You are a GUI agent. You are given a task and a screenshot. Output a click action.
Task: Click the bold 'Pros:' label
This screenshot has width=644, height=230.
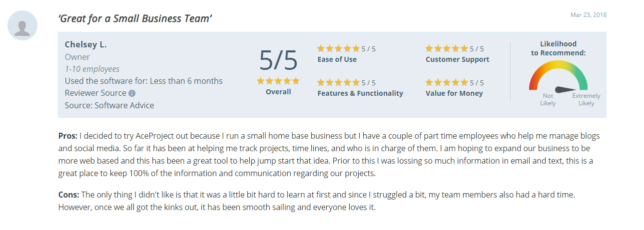[68, 136]
